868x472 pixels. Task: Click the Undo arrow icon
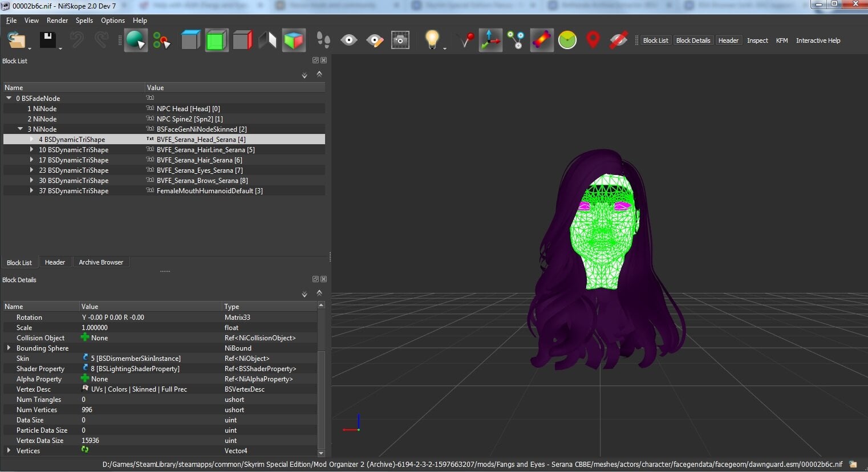pyautogui.click(x=76, y=40)
